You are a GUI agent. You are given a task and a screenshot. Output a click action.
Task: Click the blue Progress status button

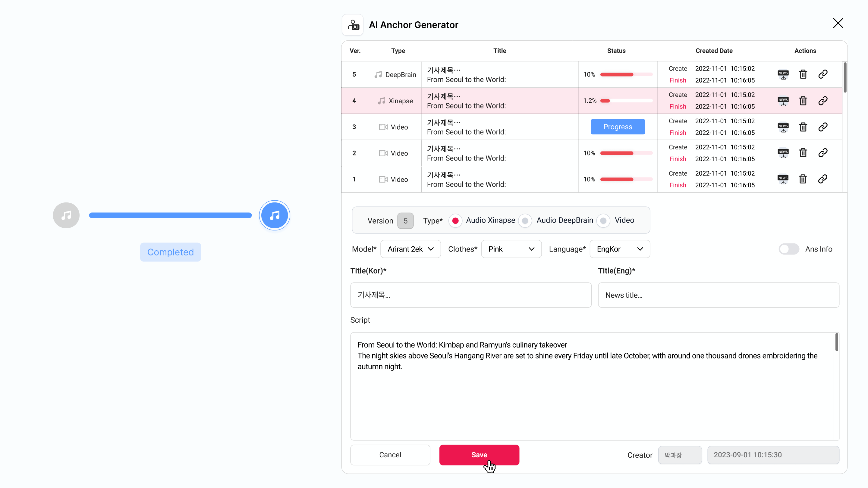(618, 127)
